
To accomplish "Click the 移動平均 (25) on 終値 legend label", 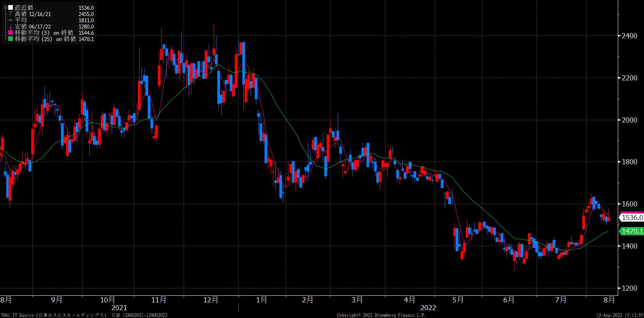I will [45, 39].
